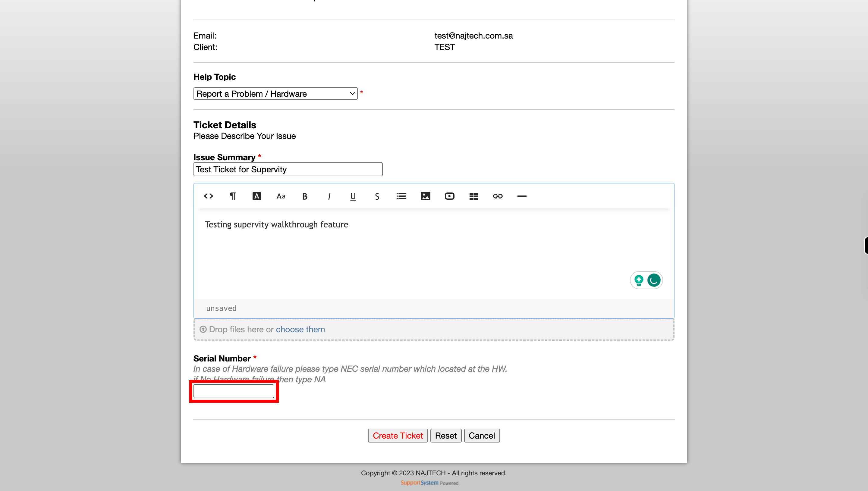Viewport: 868px width, 491px height.
Task: Click the code view icon in toolbar
Action: pos(208,196)
